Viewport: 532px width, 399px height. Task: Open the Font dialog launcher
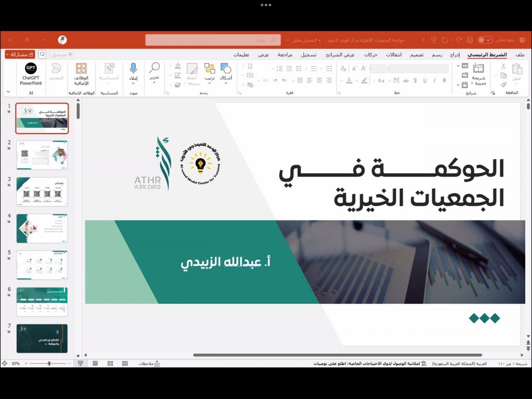click(x=339, y=93)
